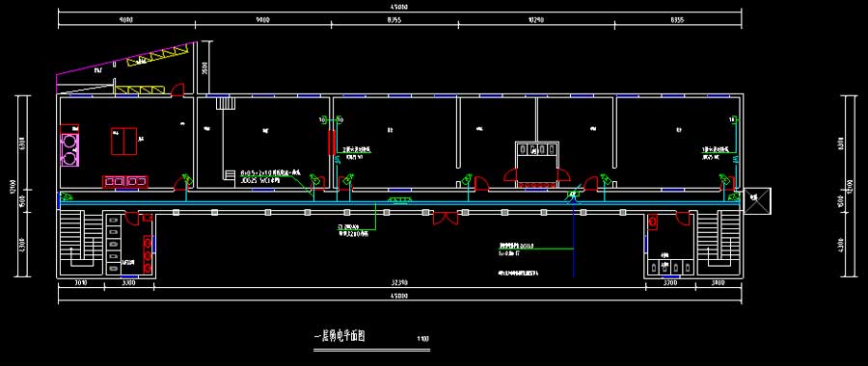Pick the green ladder-shaped cable tray symbol
The width and height of the screenshot is (868, 366).
[400, 199]
